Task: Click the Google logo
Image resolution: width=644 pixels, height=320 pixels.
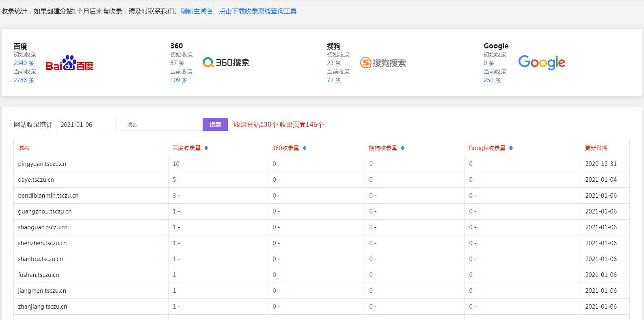Action: pos(542,63)
